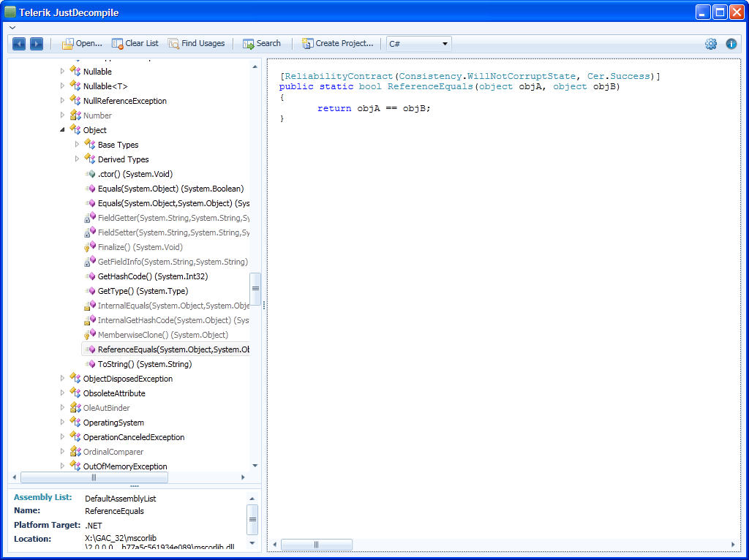Screen dimensions: 749x560
Task: Click the internal class icon beside OrdinalComparer
Action: (75, 451)
